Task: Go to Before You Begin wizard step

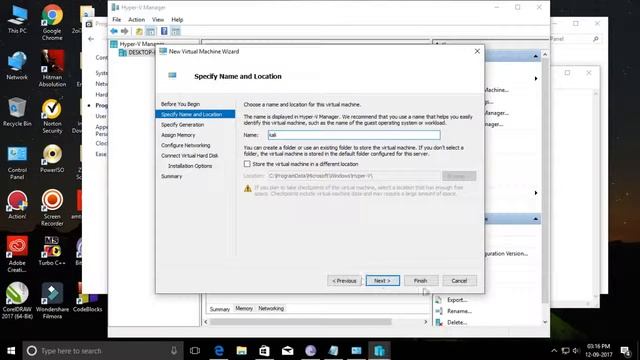Action: [x=180, y=104]
